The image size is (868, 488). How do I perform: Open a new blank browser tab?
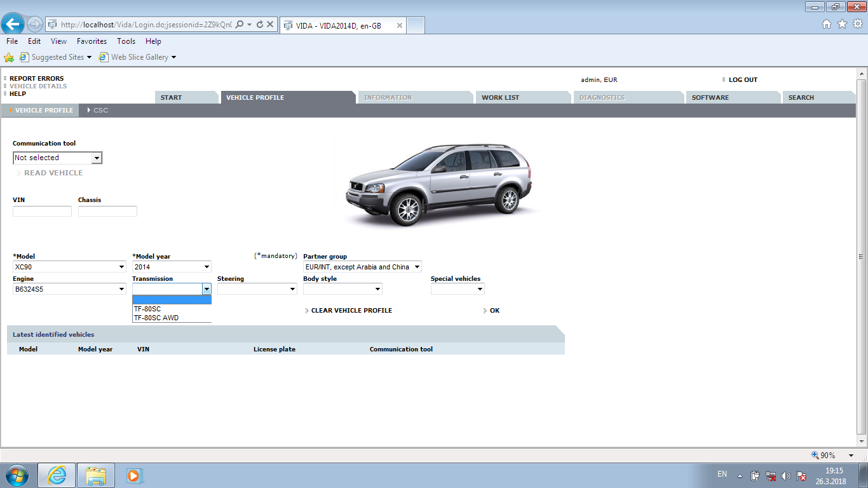pos(416,25)
